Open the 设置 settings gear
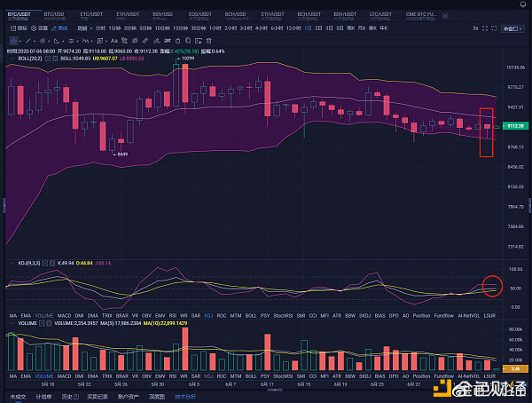 coord(39,28)
